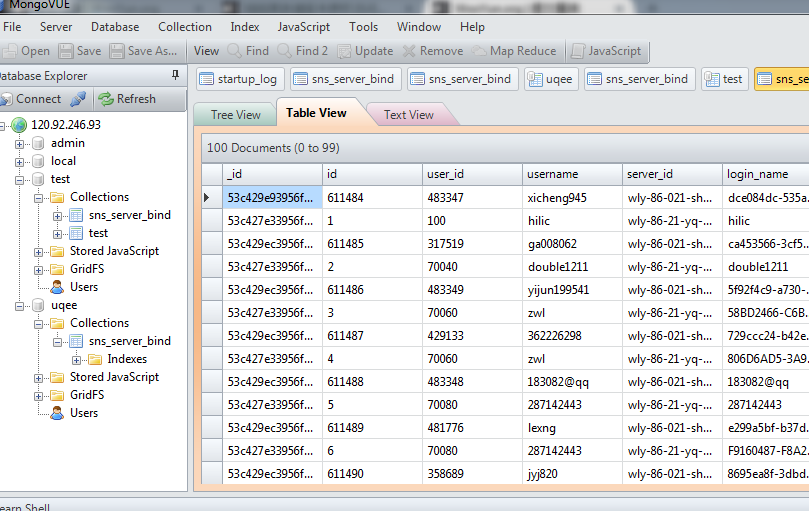Open the Index menu
This screenshot has height=511, width=809.
[x=245, y=27]
